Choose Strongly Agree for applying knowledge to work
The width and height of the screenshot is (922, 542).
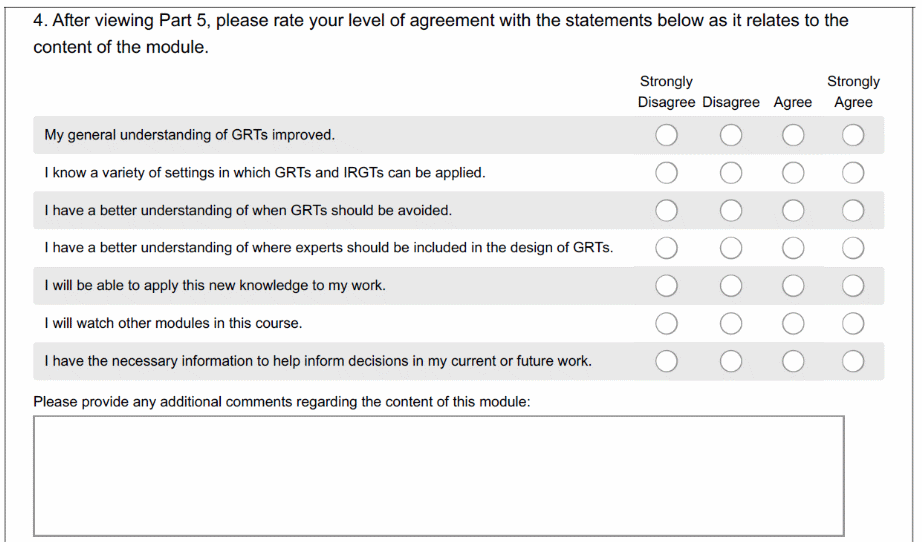point(853,286)
